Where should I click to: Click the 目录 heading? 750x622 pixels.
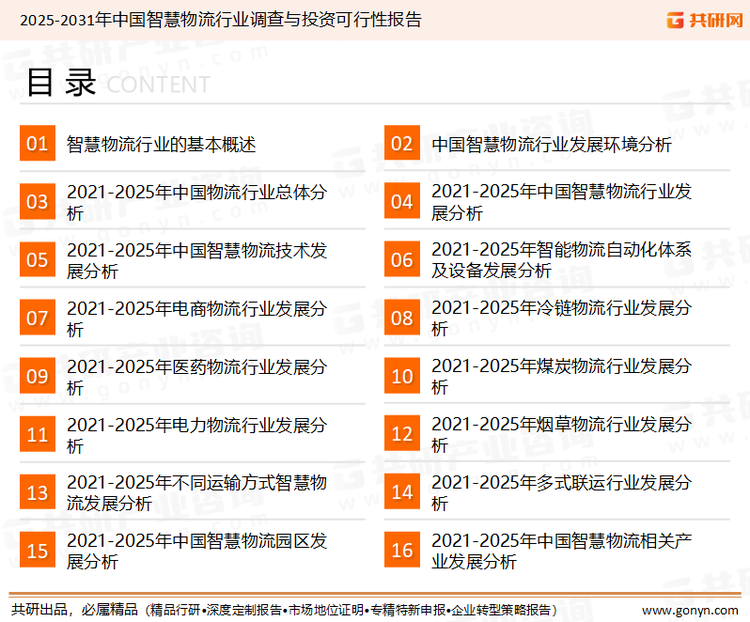[61, 83]
